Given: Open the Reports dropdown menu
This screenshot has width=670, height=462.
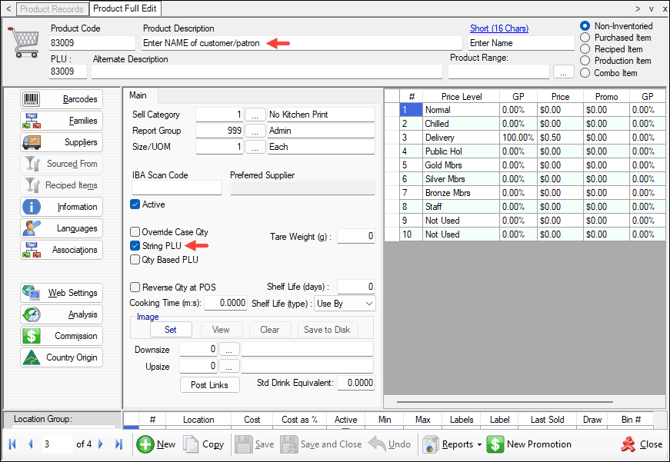Looking at the screenshot, I should [452, 444].
